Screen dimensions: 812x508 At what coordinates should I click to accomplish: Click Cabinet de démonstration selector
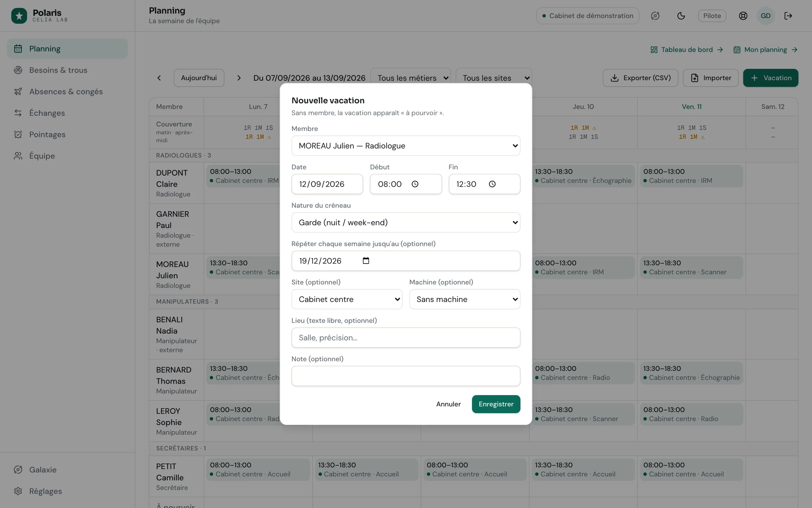[588, 16]
